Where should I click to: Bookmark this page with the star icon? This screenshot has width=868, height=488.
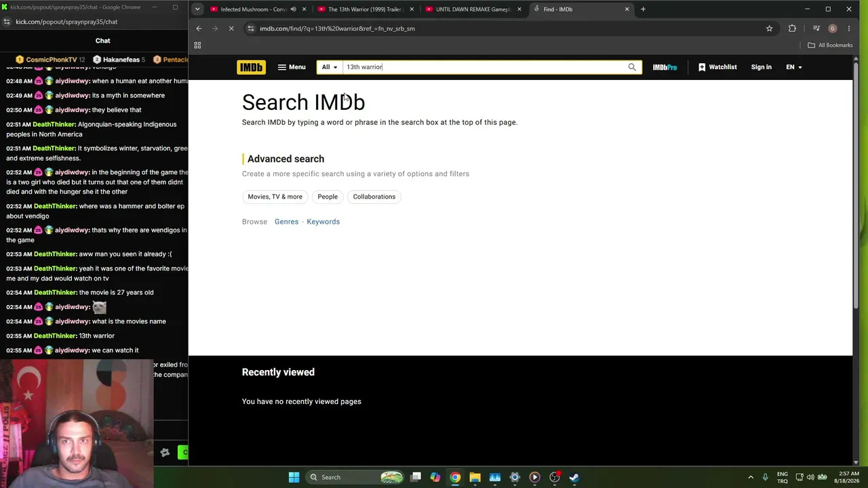click(769, 28)
